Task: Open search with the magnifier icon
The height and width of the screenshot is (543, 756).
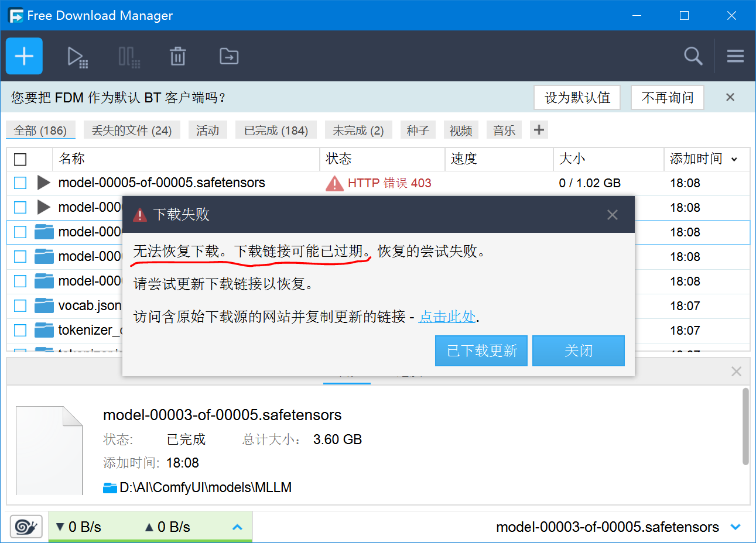Action: (693, 56)
